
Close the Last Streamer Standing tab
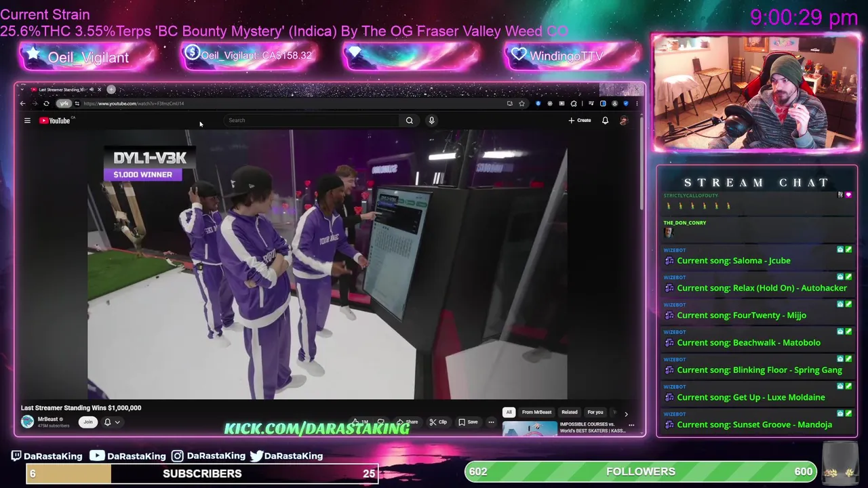(99, 89)
